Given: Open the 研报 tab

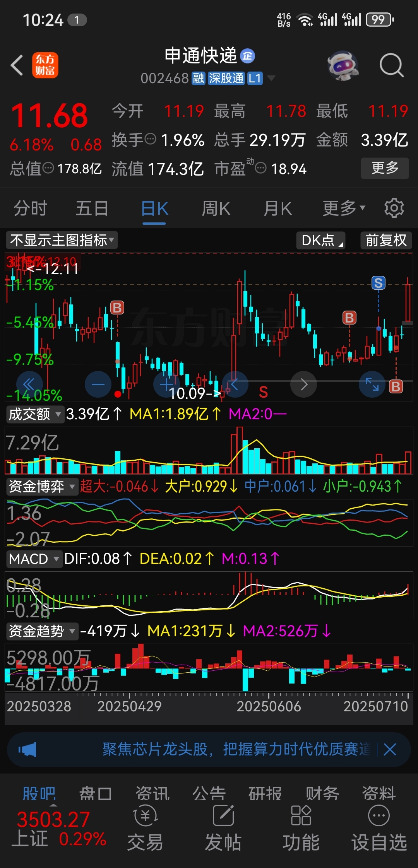Looking at the screenshot, I should click(x=266, y=793).
